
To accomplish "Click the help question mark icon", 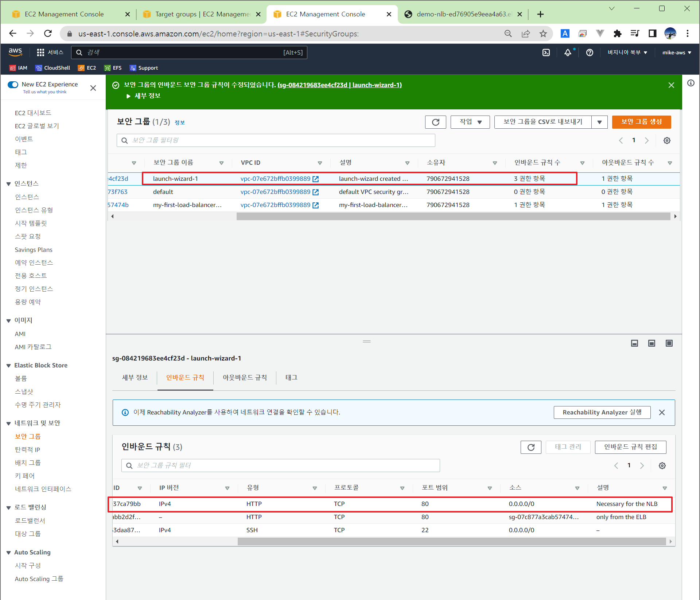I will coord(590,52).
